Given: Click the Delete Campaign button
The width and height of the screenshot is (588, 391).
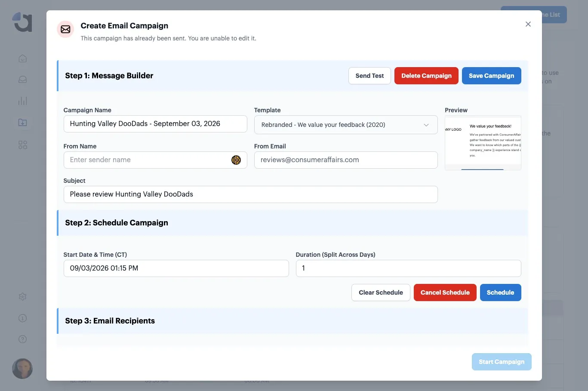Looking at the screenshot, I should [x=426, y=76].
